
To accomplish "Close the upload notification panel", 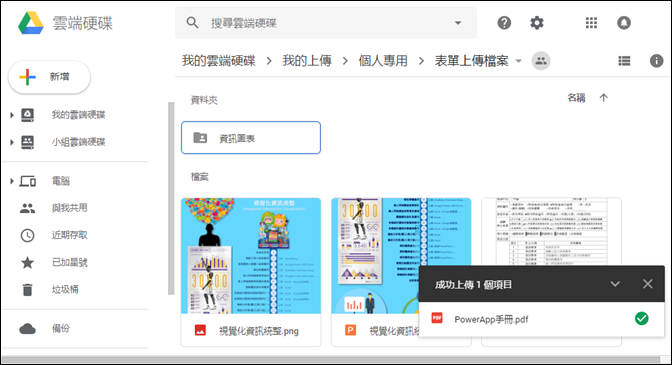I will (648, 284).
